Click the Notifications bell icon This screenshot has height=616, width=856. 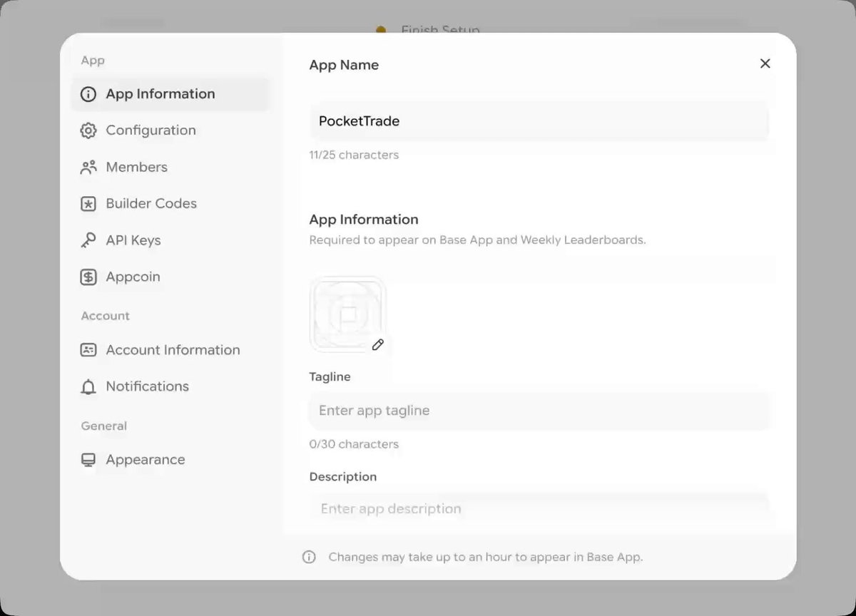[x=88, y=387]
